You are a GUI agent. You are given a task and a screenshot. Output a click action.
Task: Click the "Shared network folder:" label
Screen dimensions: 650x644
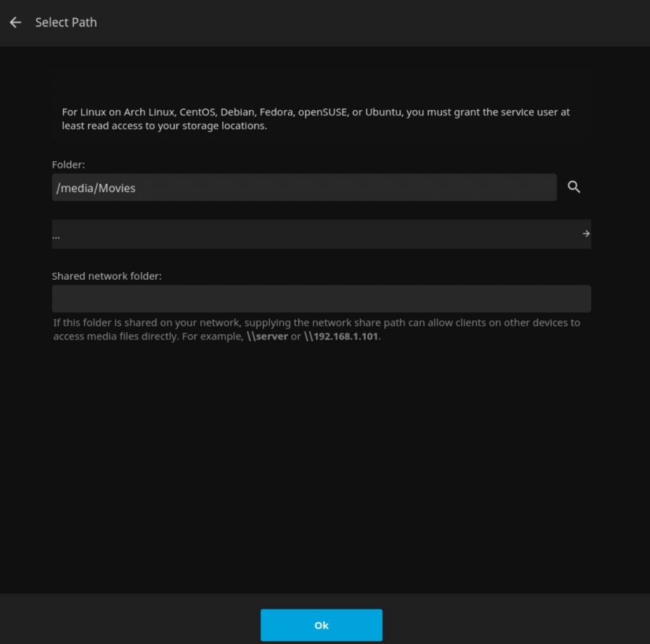107,276
